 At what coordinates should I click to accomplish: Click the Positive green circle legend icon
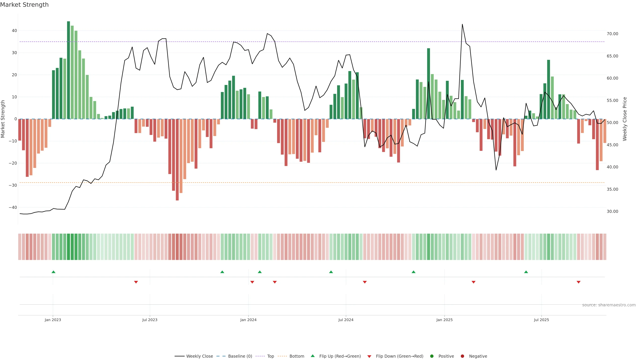432,356
